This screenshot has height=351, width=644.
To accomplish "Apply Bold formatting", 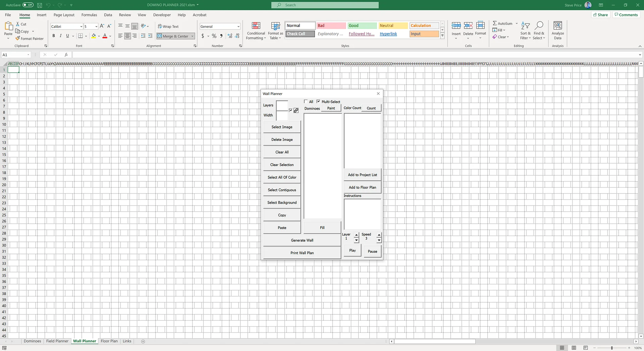I will point(54,36).
